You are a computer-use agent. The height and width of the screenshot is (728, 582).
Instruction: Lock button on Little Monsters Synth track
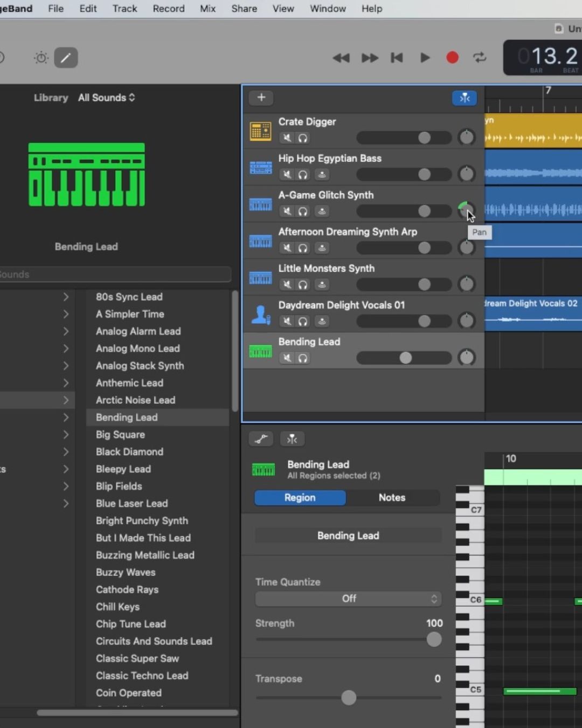click(322, 285)
